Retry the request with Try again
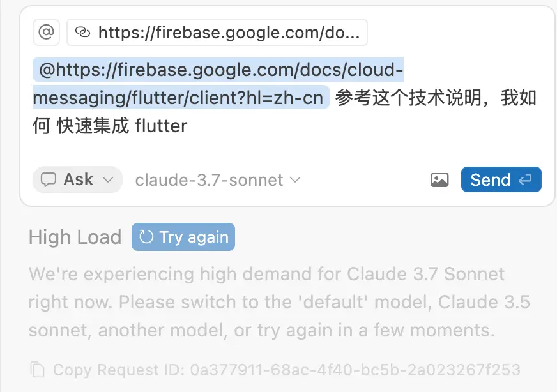Screen dimensions: 557x392 (x=183, y=237)
